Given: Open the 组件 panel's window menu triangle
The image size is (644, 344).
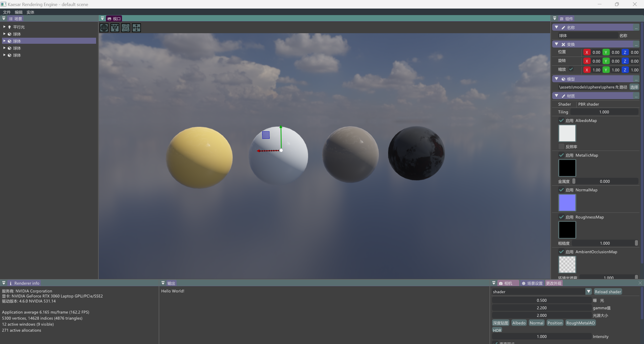Looking at the screenshot, I should 554,18.
